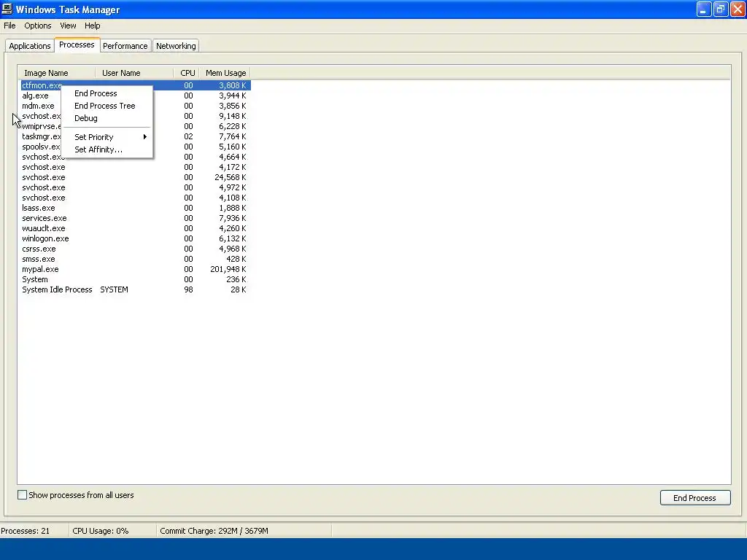Click the SYSTEM user name cell

coord(114,289)
